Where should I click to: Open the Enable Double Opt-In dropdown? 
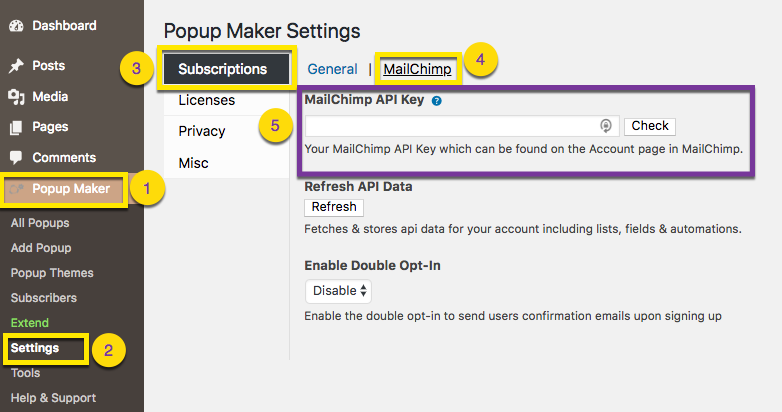338,291
